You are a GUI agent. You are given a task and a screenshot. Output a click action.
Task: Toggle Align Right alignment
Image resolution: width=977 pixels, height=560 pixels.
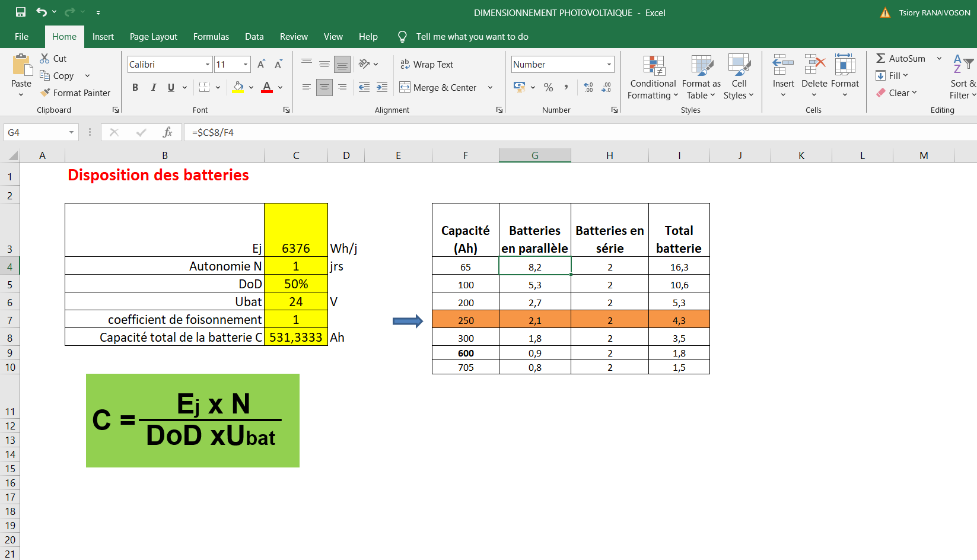(x=342, y=87)
